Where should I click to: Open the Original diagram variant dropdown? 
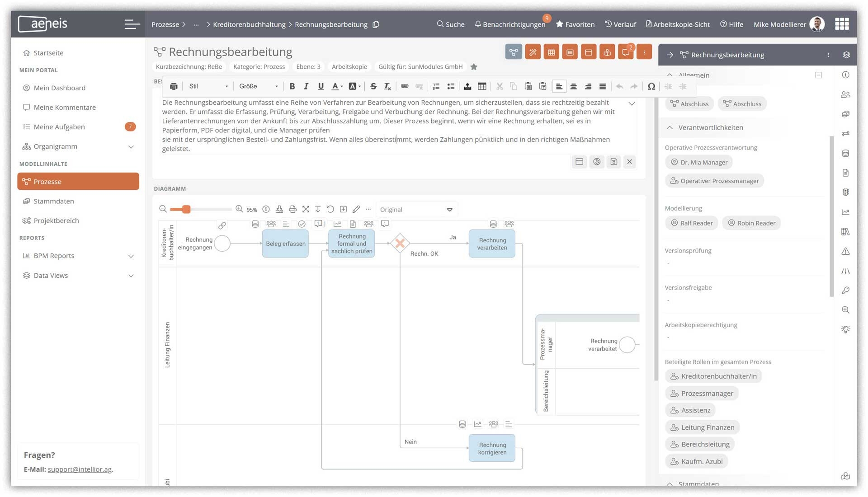click(x=416, y=210)
